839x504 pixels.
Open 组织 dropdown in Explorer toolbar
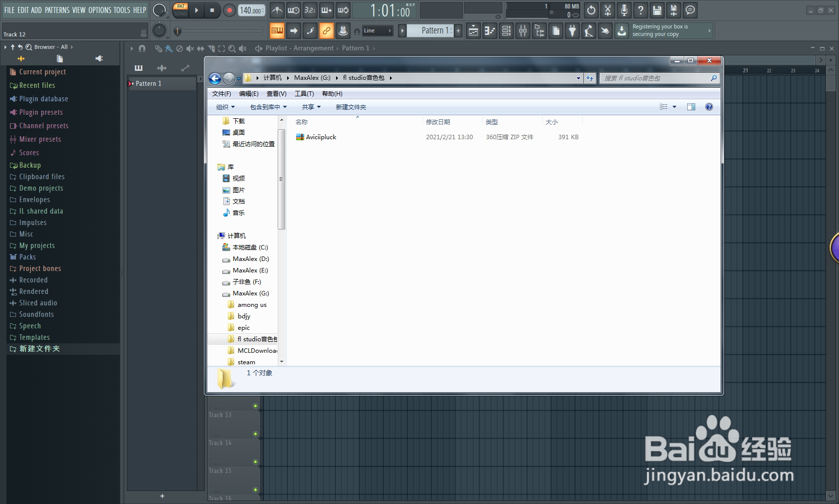point(225,107)
